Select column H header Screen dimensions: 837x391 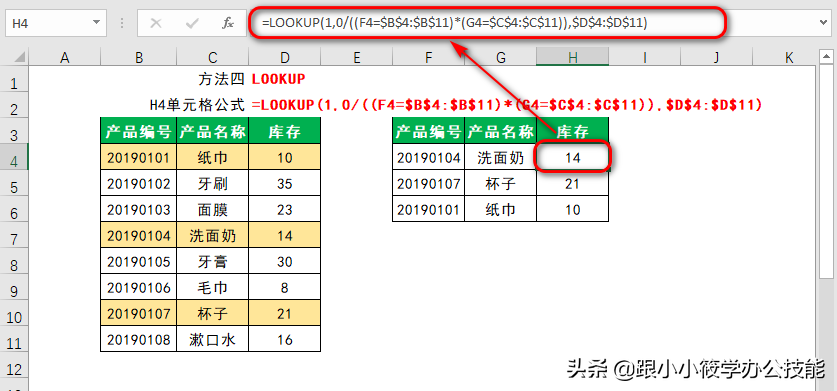[572, 57]
